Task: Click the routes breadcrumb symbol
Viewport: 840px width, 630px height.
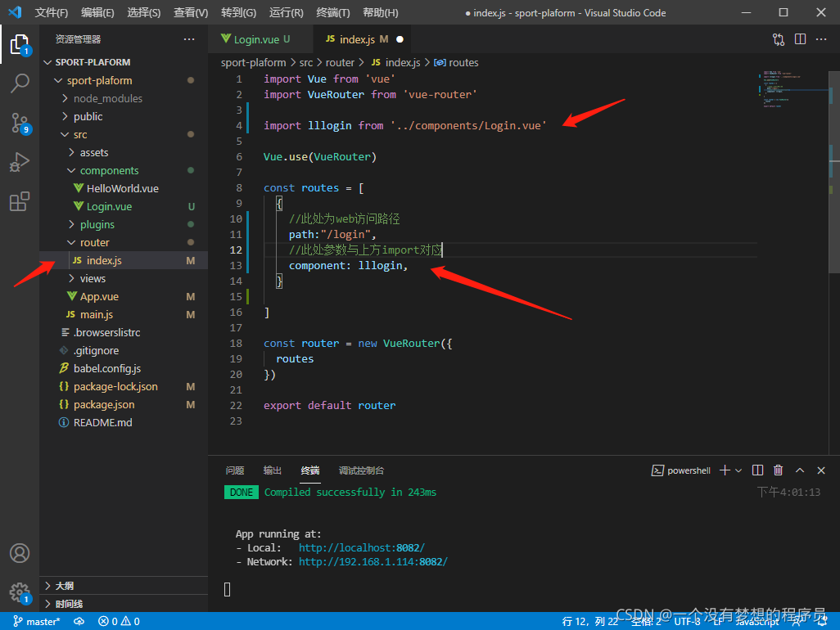Action: click(x=456, y=63)
